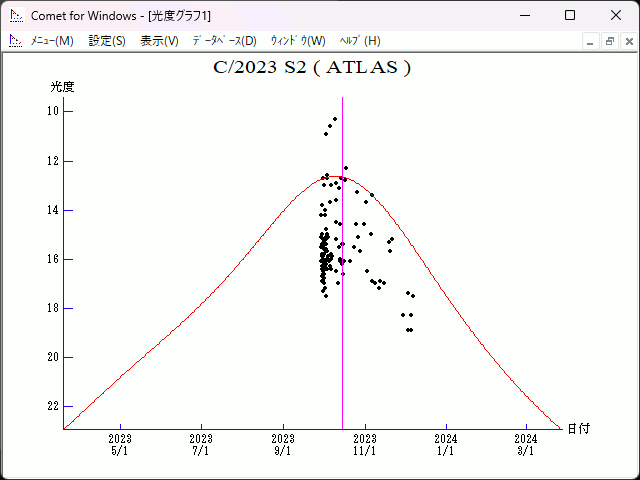The height and width of the screenshot is (480, 640).
Task: Close the inner 光度グラフ1 document window
Action: coord(626,41)
